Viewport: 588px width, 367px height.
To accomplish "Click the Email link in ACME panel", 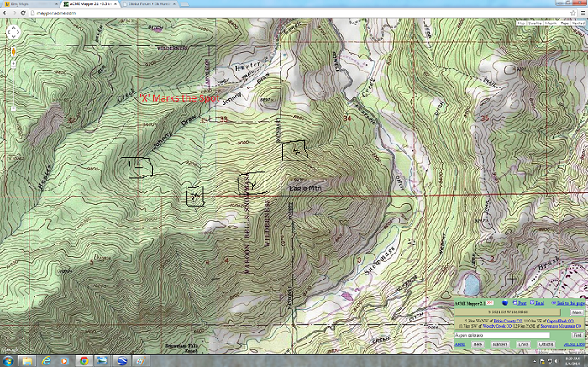I will coord(539,303).
